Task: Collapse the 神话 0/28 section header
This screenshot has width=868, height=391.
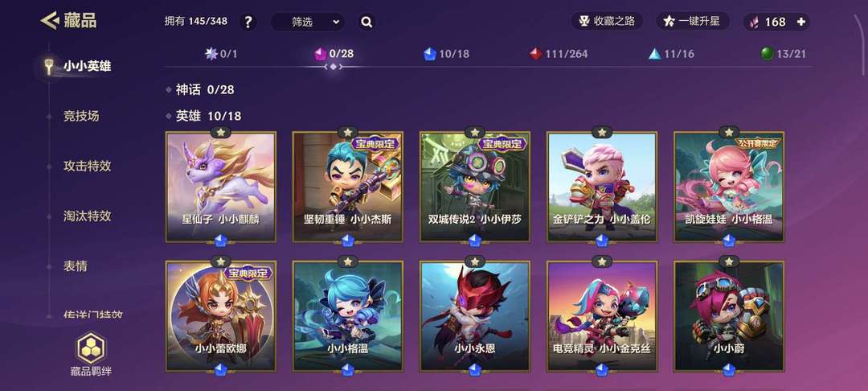Action: click(200, 90)
